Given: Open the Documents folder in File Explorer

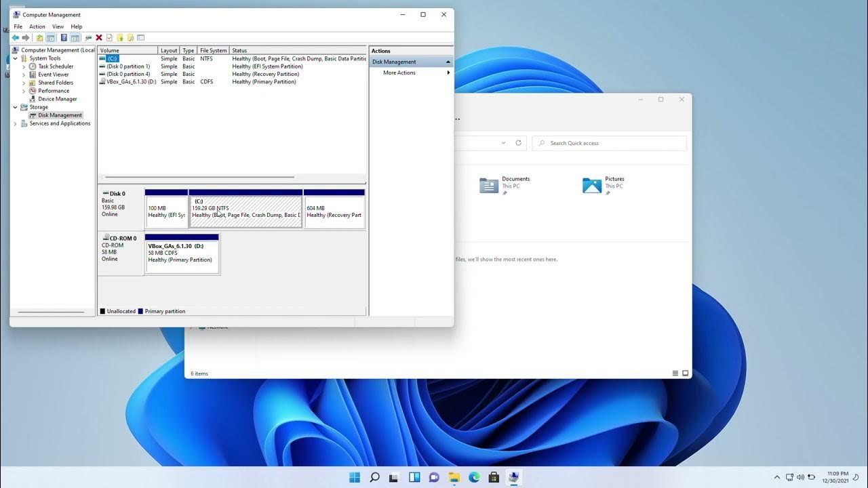Looking at the screenshot, I should (505, 185).
